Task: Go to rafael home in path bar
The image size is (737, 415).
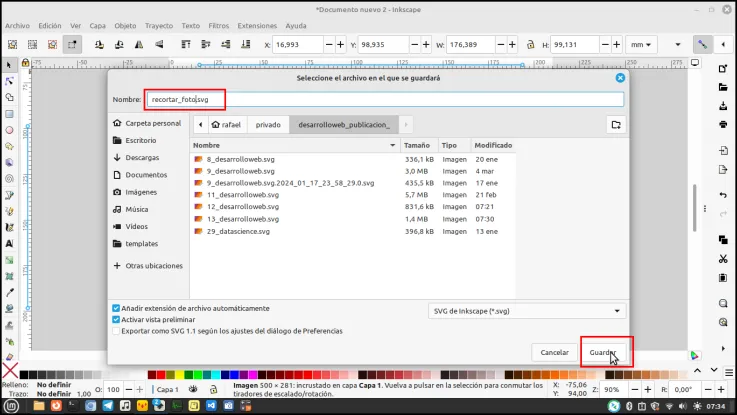Action: click(227, 125)
